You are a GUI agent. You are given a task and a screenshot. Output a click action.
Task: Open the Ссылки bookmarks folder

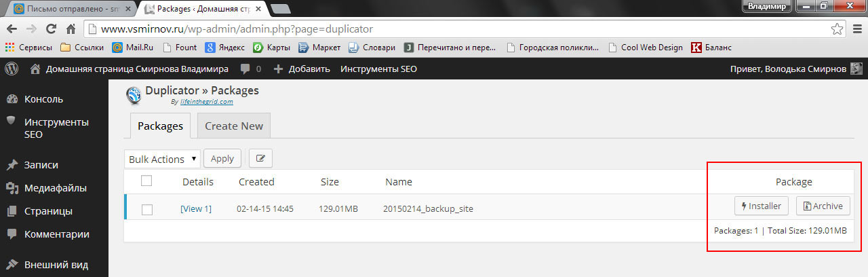[82, 48]
